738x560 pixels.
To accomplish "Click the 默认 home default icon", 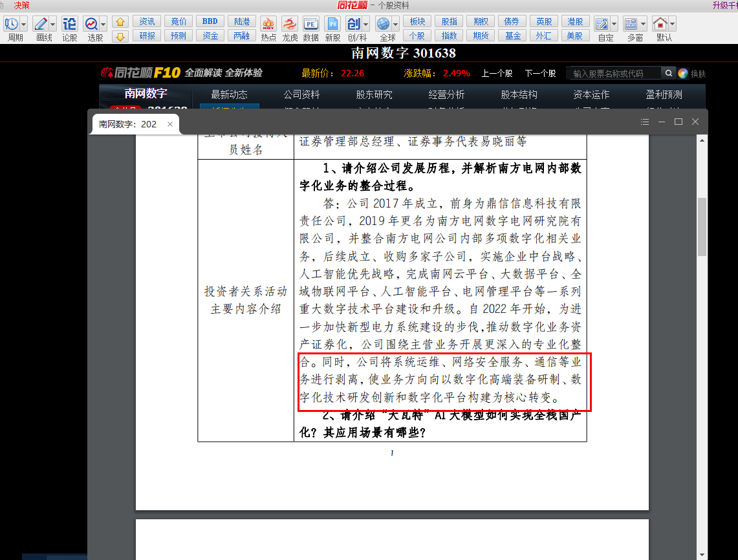I will tap(660, 24).
